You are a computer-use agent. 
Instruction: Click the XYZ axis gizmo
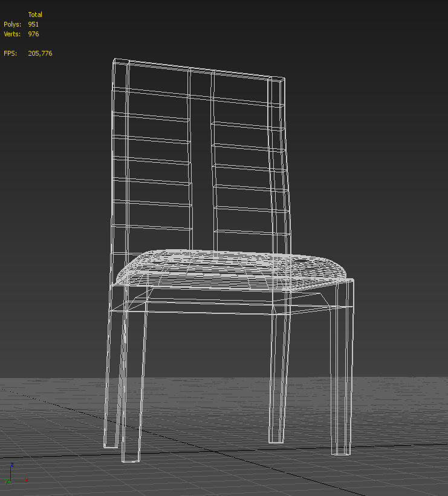16,473
